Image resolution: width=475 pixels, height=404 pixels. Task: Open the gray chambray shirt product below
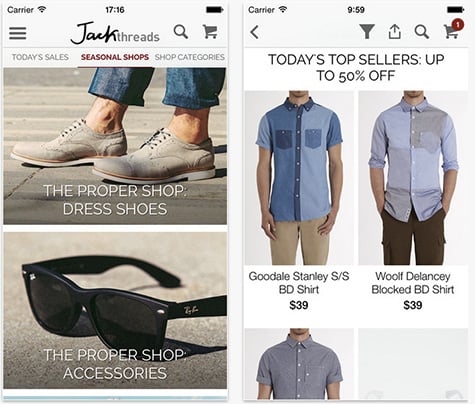(x=299, y=364)
